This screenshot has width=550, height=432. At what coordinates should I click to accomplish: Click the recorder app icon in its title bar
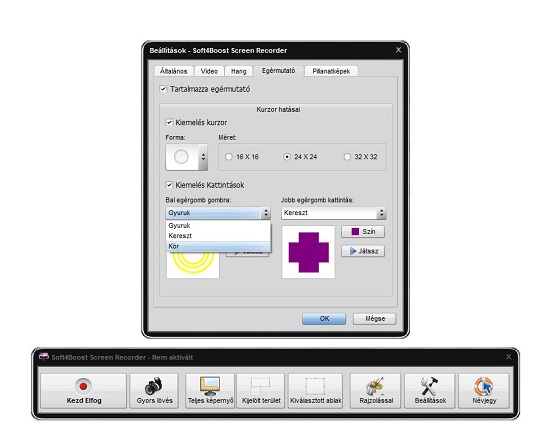[43, 357]
